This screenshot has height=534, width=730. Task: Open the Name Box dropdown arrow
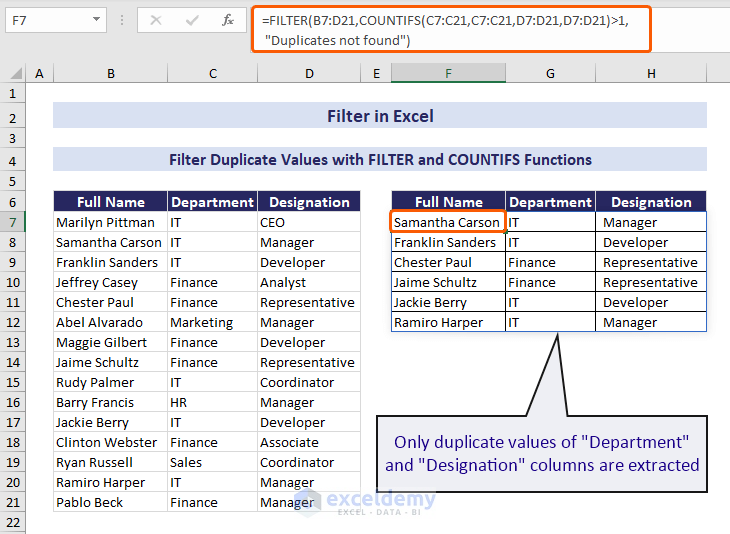pos(96,20)
